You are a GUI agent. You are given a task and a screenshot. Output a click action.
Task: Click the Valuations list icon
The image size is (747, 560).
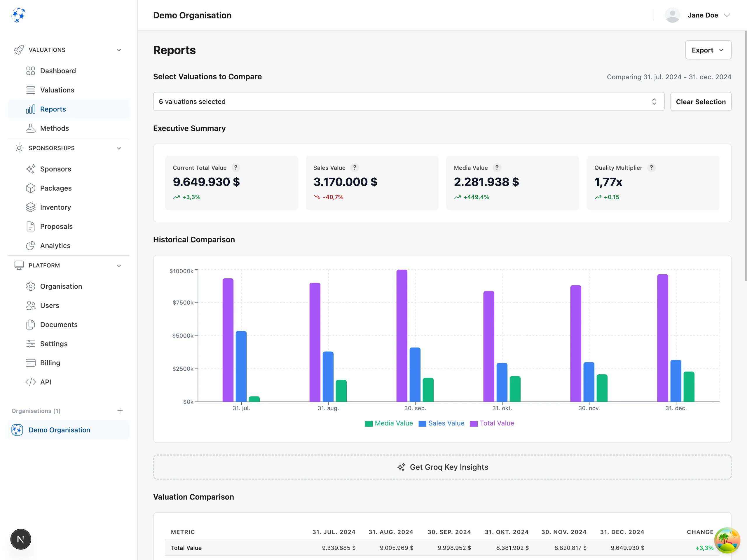(30, 90)
